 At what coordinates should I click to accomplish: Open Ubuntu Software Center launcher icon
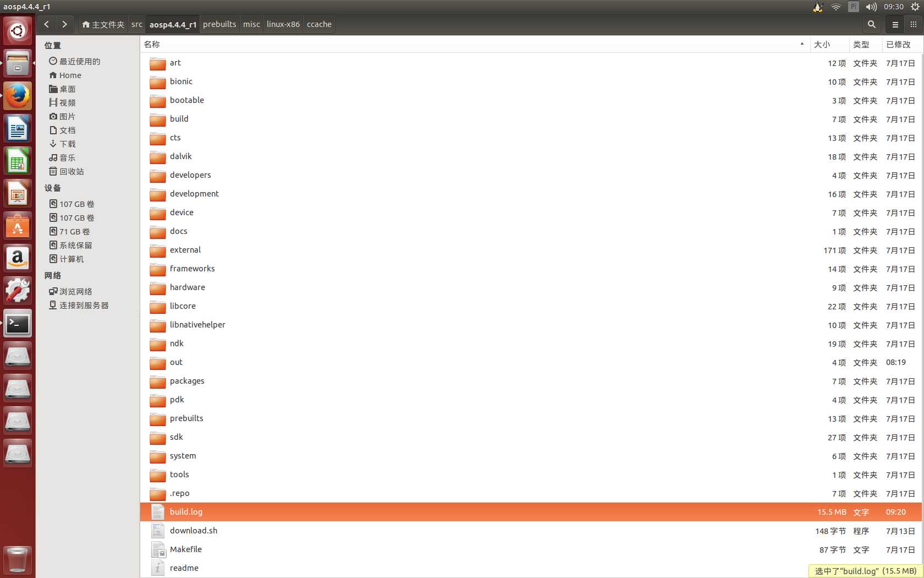(x=18, y=226)
